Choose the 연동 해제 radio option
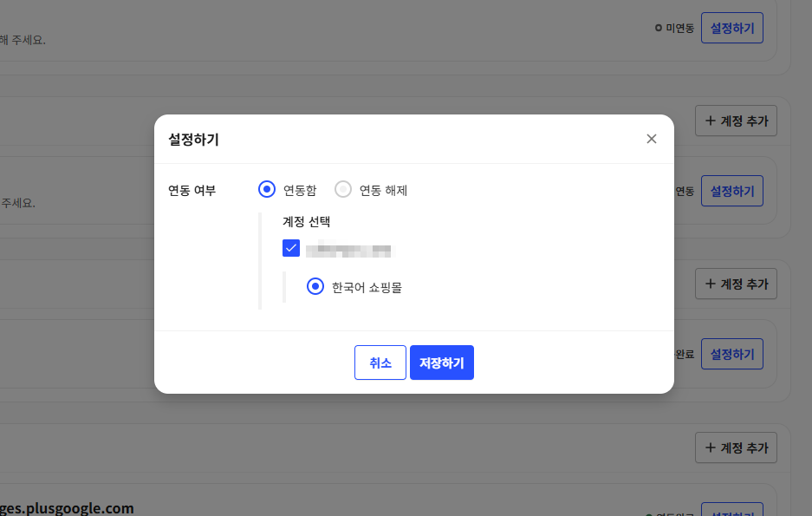 [344, 190]
